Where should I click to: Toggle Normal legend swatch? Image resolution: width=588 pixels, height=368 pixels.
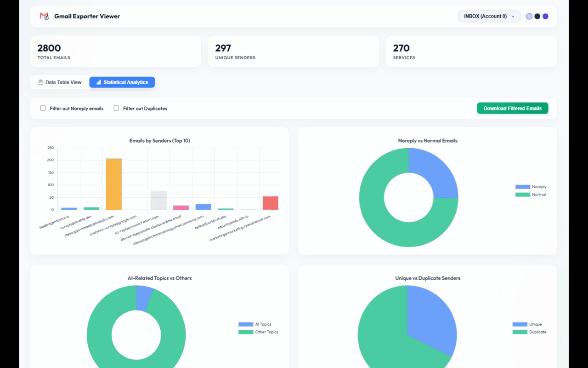pyautogui.click(x=523, y=195)
